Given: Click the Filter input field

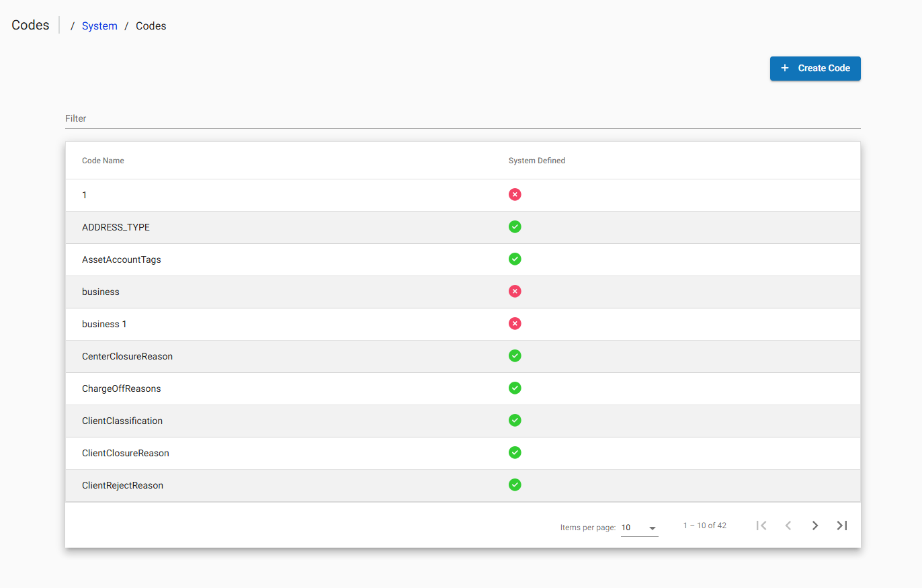Looking at the screenshot, I should click(269, 118).
